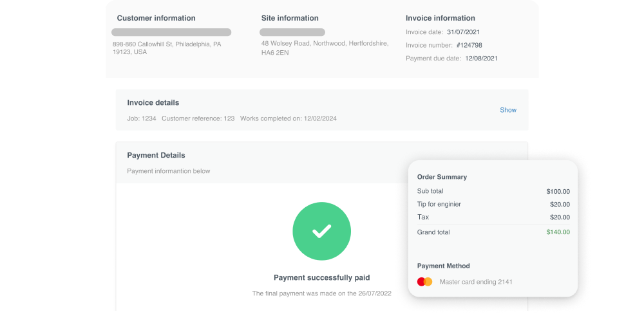
Task: Click the Mastercard logo icon
Action: tap(424, 282)
